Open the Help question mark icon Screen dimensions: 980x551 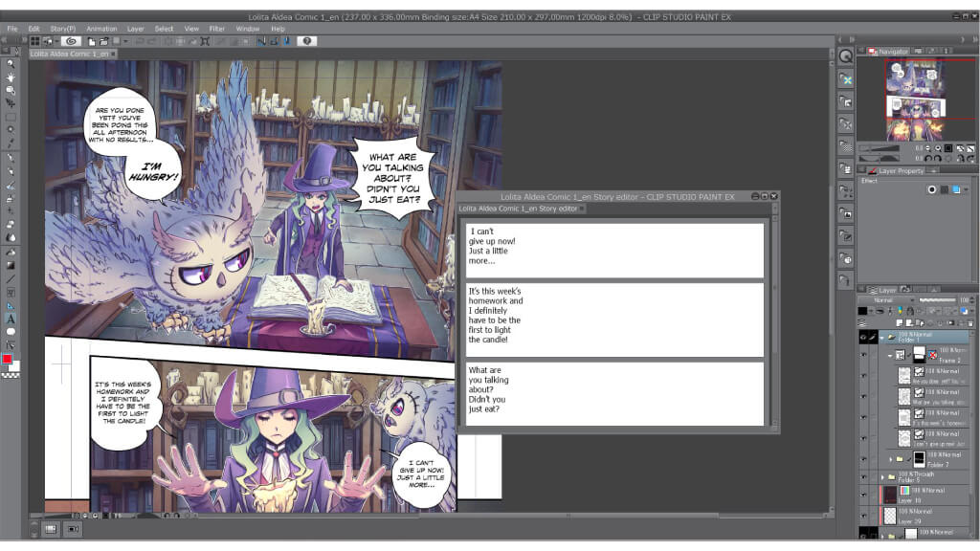[307, 41]
